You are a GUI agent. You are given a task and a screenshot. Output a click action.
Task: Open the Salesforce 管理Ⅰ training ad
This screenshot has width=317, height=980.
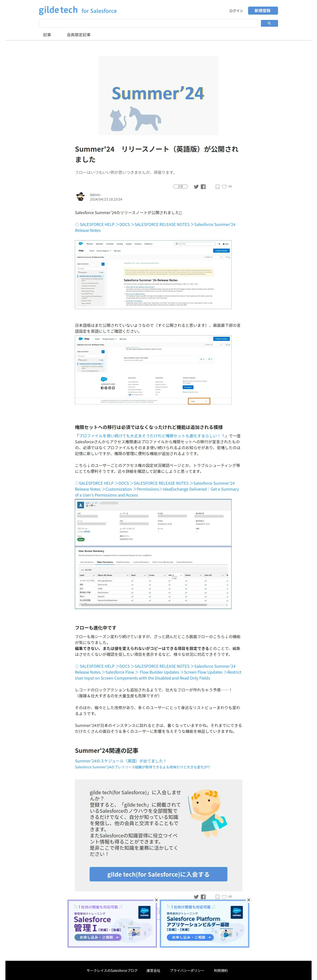click(112, 923)
